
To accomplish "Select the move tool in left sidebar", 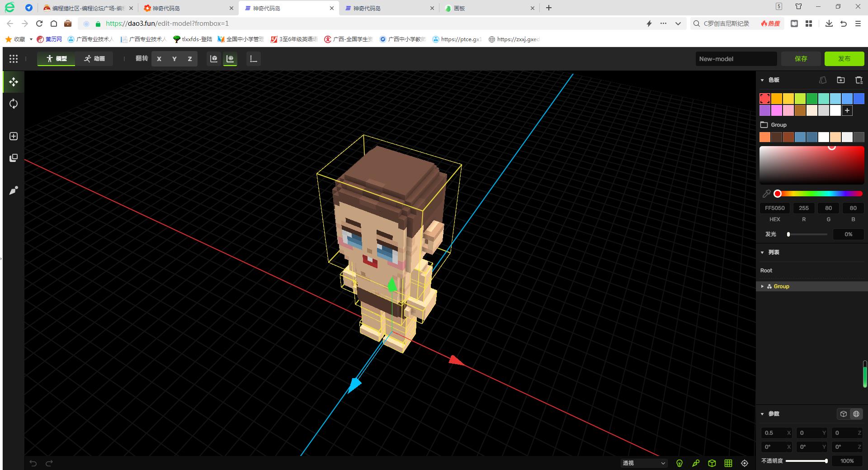I will [x=14, y=82].
